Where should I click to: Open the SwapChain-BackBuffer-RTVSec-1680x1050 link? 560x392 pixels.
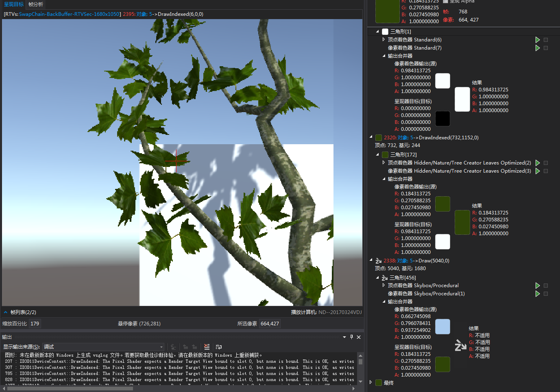[x=69, y=14]
